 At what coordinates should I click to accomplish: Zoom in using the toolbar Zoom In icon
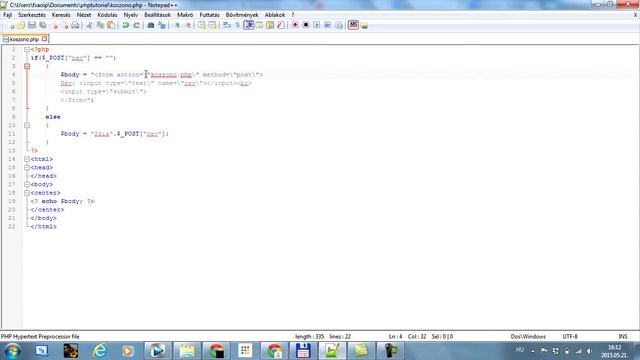click(177, 25)
